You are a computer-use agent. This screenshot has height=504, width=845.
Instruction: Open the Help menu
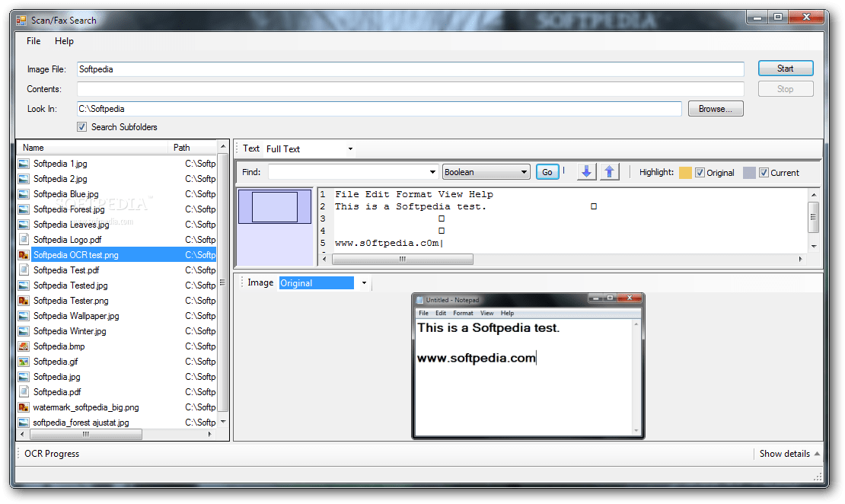click(x=64, y=41)
